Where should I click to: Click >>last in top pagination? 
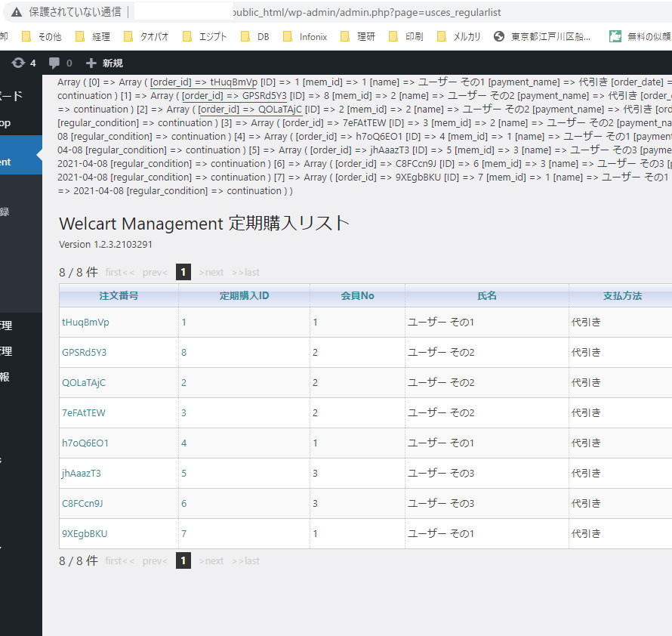pyautogui.click(x=245, y=273)
